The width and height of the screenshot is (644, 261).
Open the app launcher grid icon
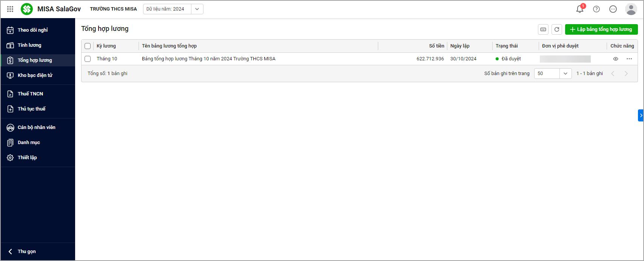(10, 9)
